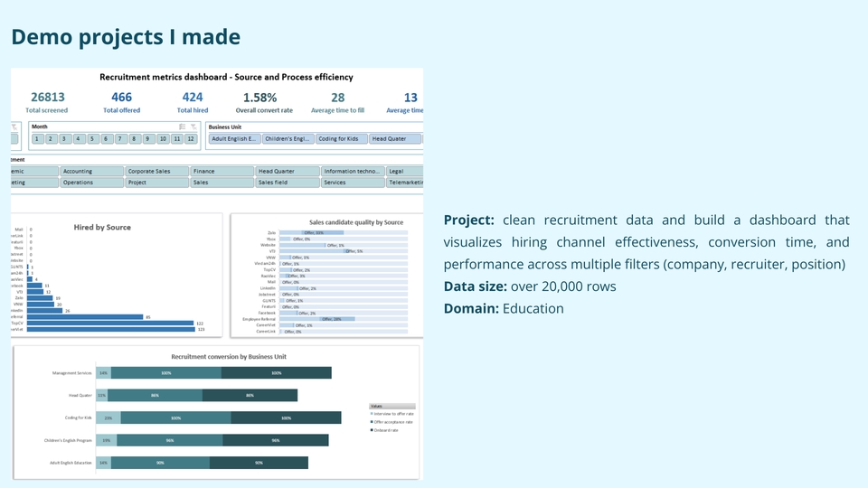Click the Services department slicer item
The height and width of the screenshot is (488, 868).
[x=353, y=183]
